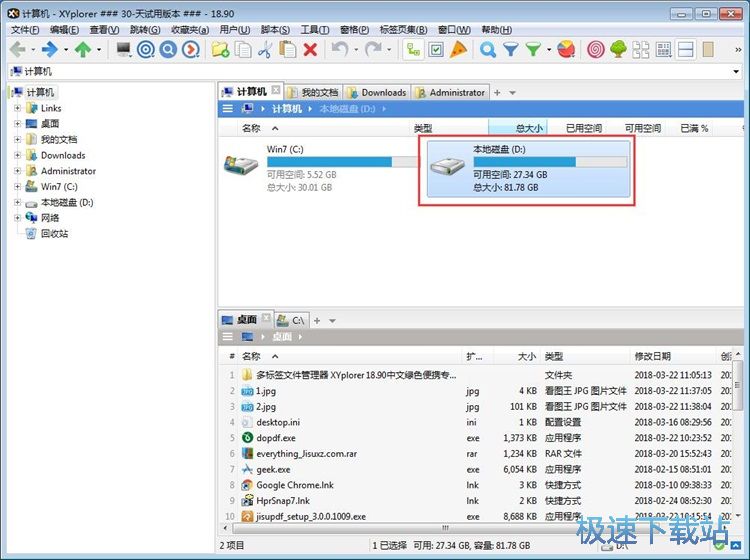The width and height of the screenshot is (750, 560).
Task: Open the 标签页集(B) menu
Action: 403,30
